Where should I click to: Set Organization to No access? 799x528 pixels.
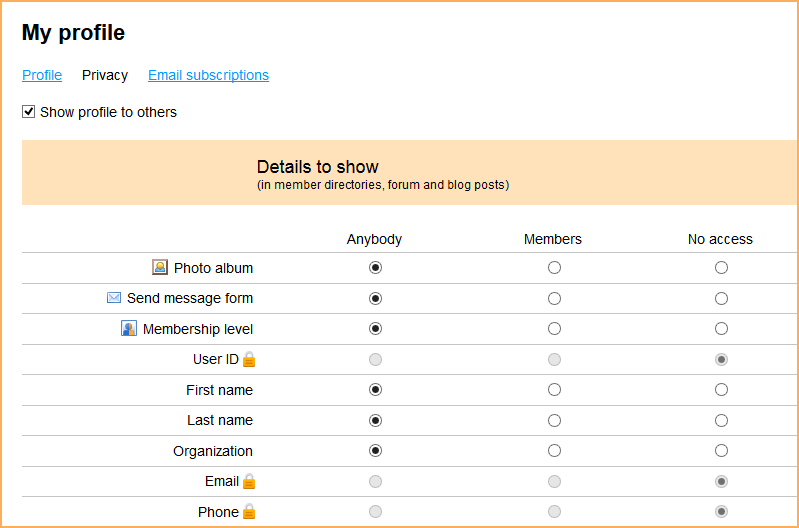click(x=721, y=451)
